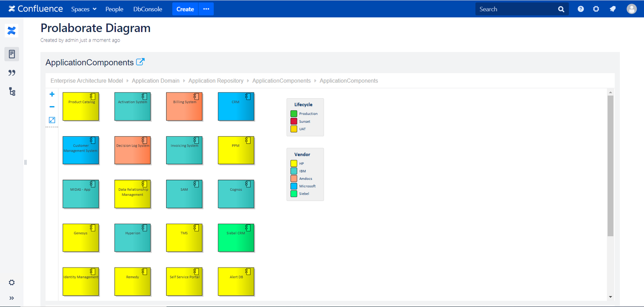
Task: Zoom out the diagram with minus icon
Action: tap(52, 107)
